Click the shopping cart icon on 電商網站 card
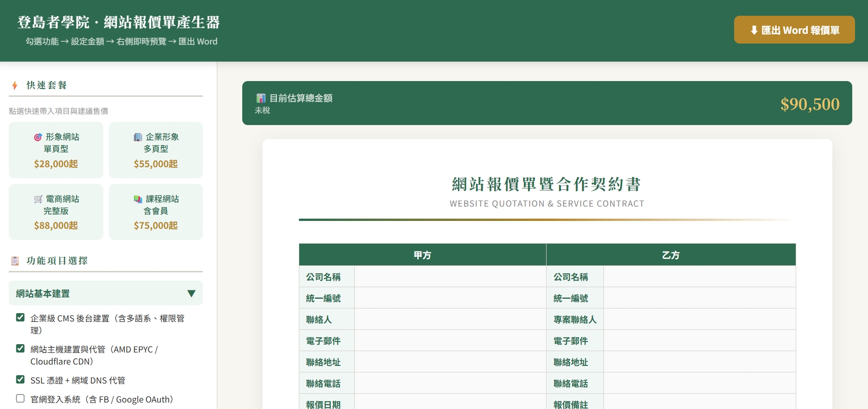The width and height of the screenshot is (868, 409). pyautogui.click(x=38, y=199)
